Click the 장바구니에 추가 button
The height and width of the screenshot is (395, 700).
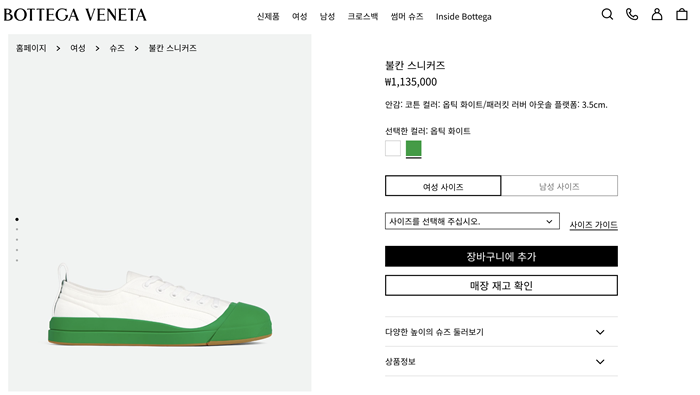pyautogui.click(x=501, y=256)
